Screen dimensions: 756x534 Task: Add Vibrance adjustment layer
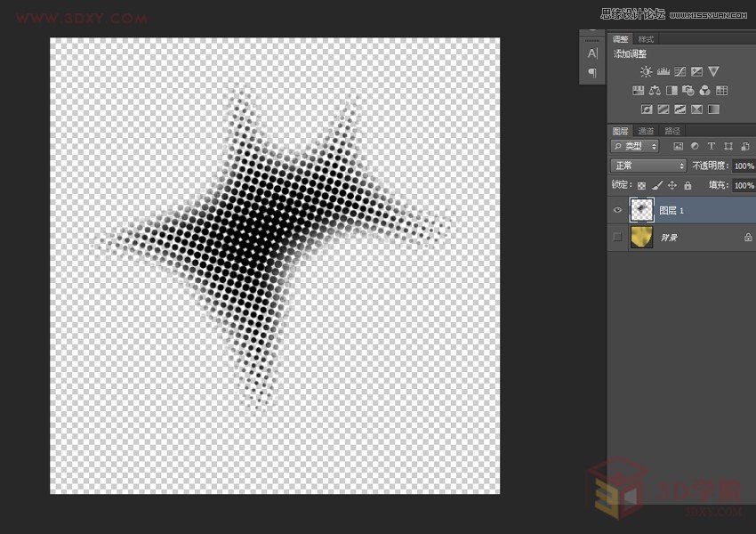713,72
